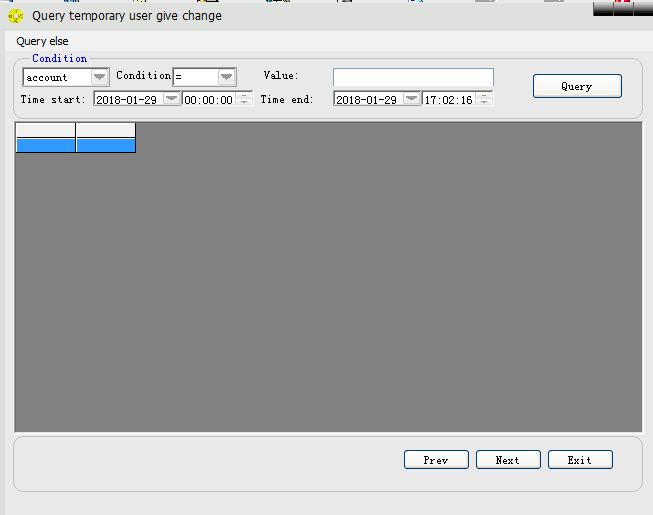The image size is (653, 515).
Task: Open the Time end date picker dropdown
Action: (411, 99)
